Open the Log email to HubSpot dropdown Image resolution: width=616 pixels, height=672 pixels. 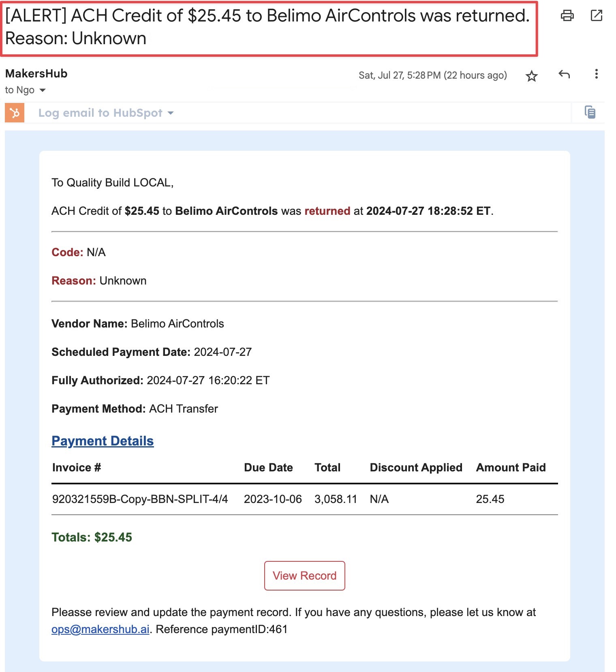[106, 113]
